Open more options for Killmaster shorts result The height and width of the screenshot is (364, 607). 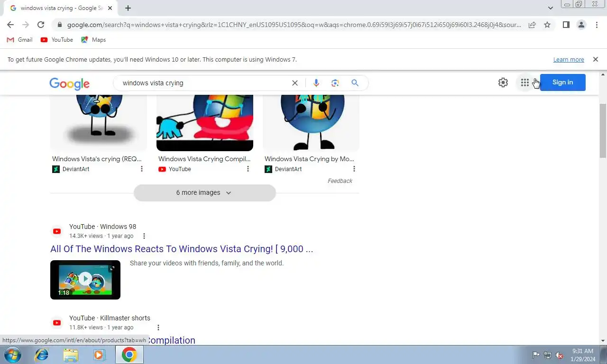pyautogui.click(x=158, y=328)
